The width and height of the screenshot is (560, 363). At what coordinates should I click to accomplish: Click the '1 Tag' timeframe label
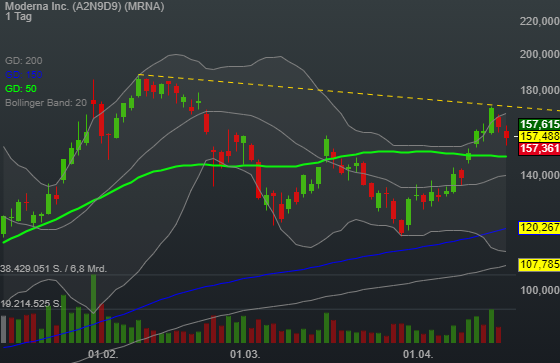pos(19,16)
